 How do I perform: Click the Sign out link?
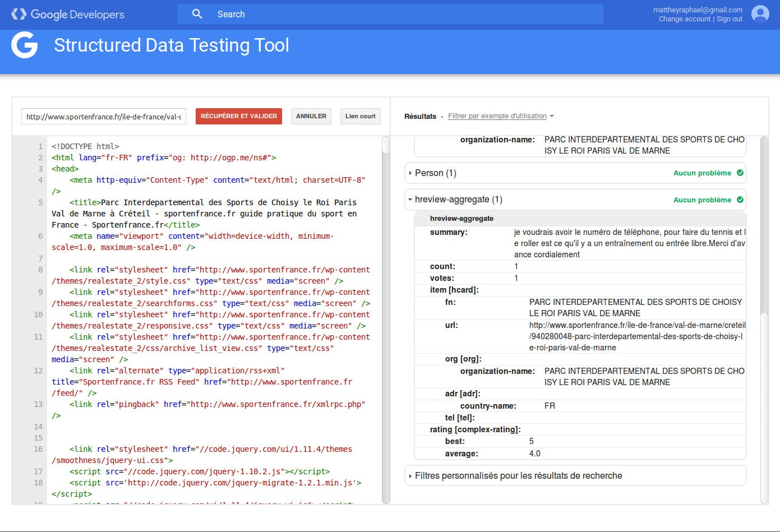pos(730,19)
